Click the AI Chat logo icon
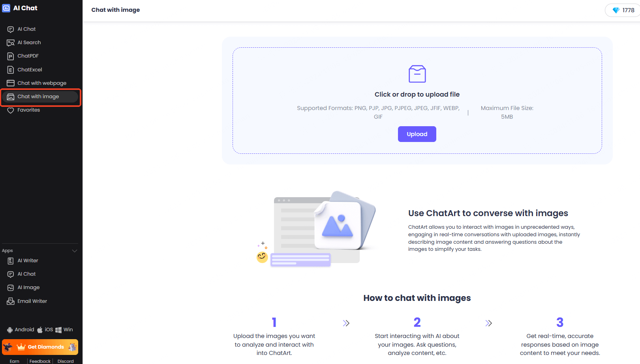Viewport: 640px width, 364px height. pos(6,8)
